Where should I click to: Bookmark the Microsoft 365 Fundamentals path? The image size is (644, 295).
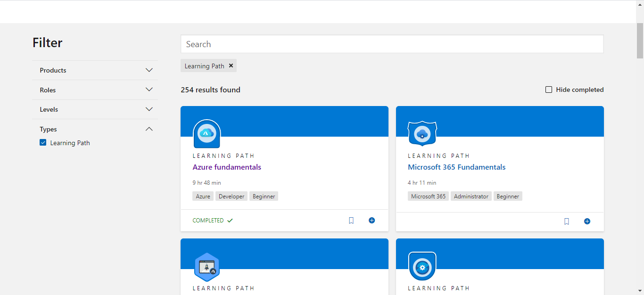pyautogui.click(x=567, y=221)
